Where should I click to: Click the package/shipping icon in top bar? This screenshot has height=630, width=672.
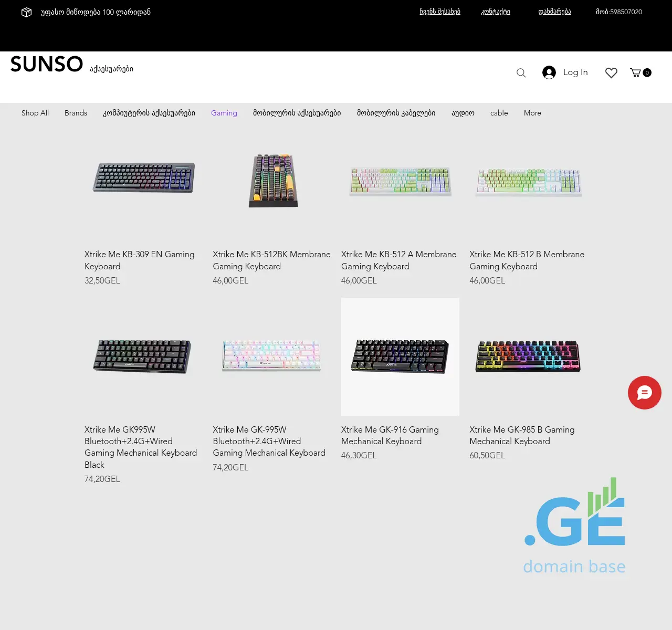point(26,12)
